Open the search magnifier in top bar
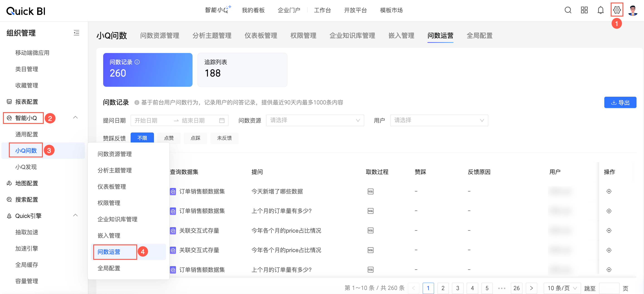The image size is (644, 294). 568,10
